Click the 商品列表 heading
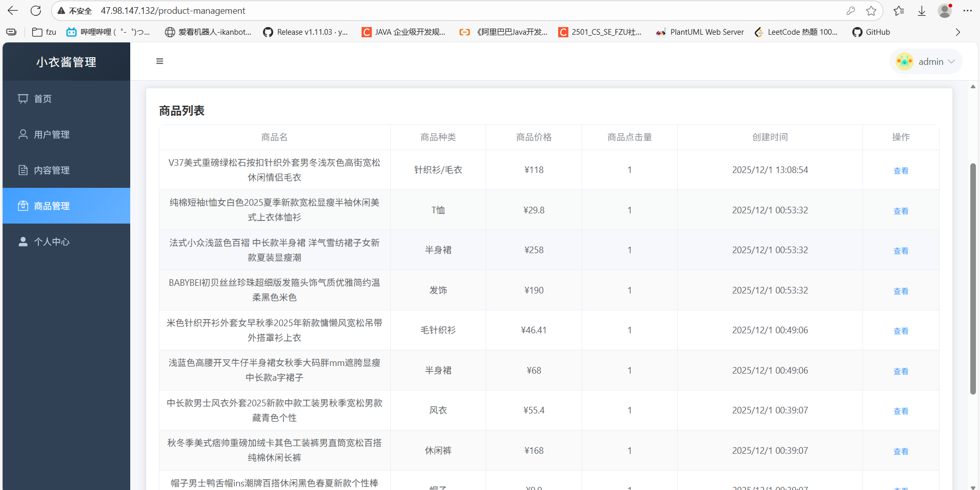Image resolution: width=980 pixels, height=490 pixels. [182, 111]
